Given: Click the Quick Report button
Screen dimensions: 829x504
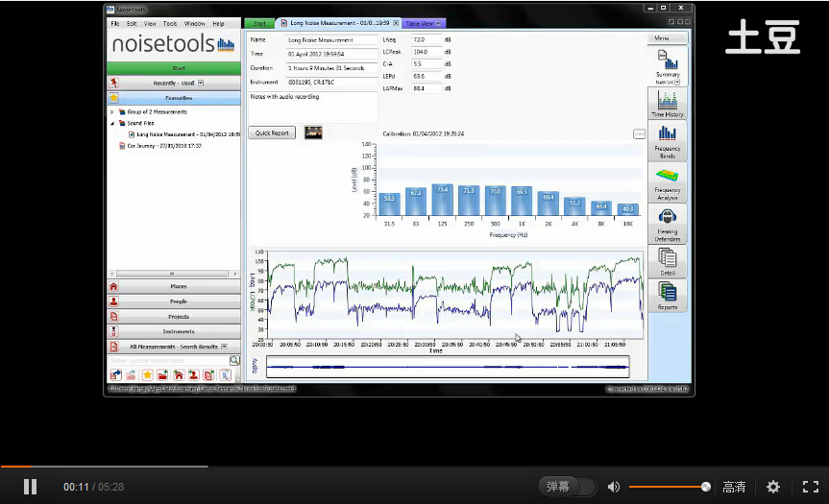Looking at the screenshot, I should 272,133.
